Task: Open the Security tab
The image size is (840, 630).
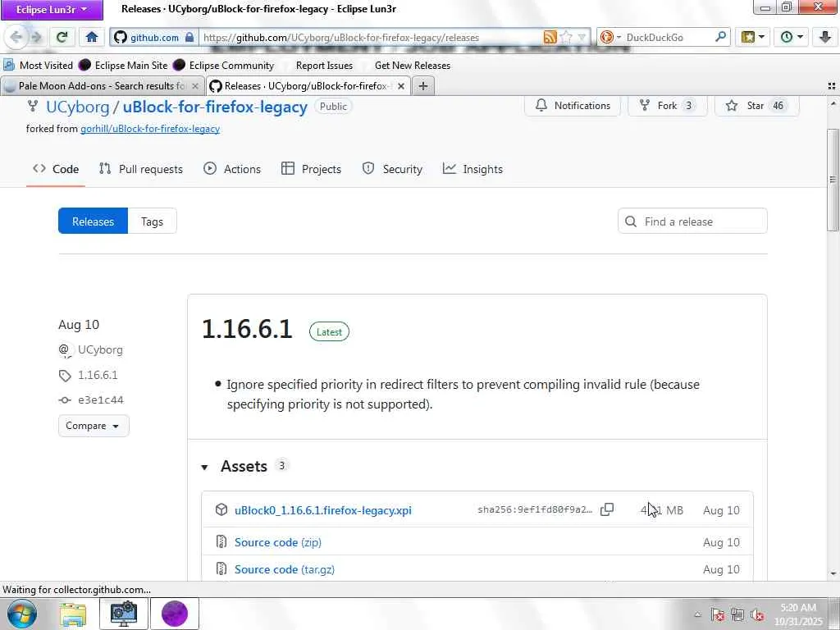Action: tap(392, 169)
